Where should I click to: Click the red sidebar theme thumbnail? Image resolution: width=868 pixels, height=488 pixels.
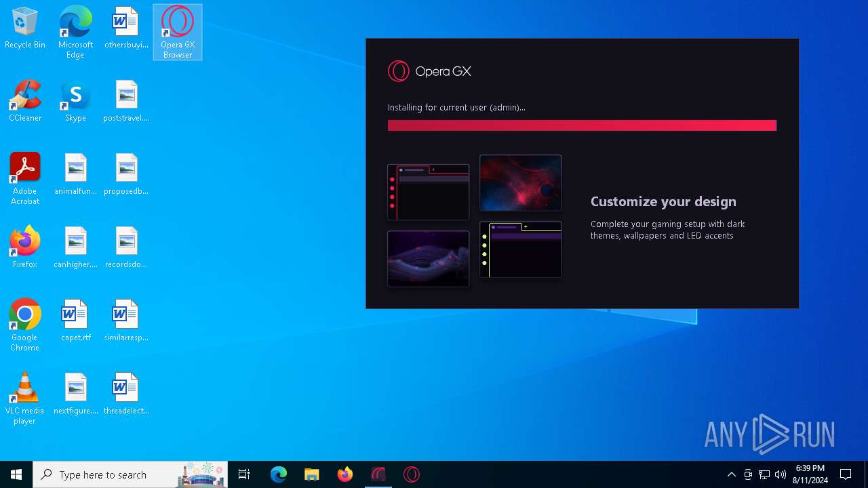(428, 192)
